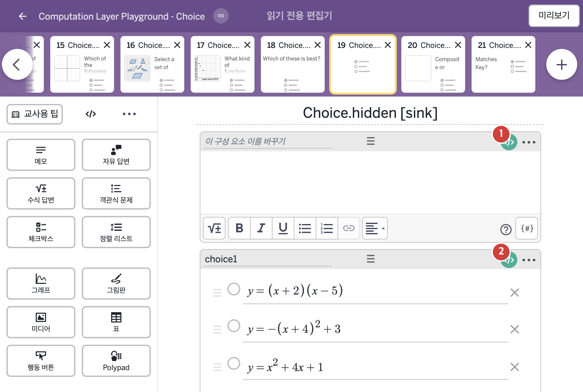583x392 pixels.
Task: Add a 그래프 graph component
Action: tap(41, 284)
